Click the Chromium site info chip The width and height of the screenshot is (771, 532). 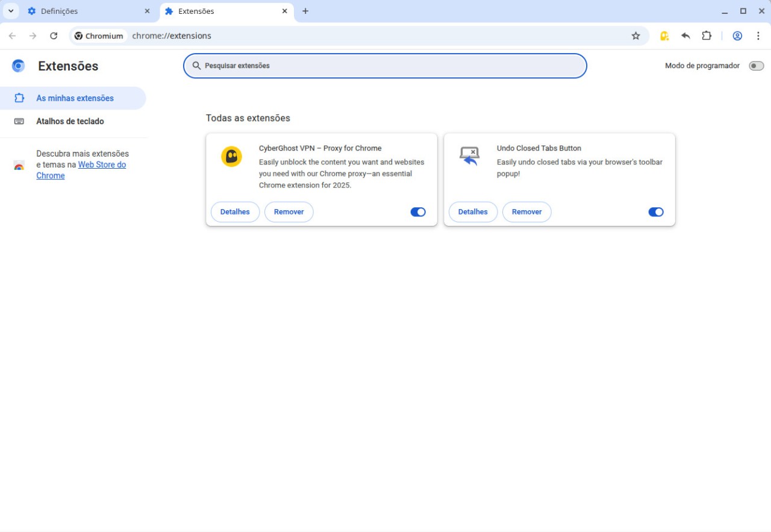99,36
